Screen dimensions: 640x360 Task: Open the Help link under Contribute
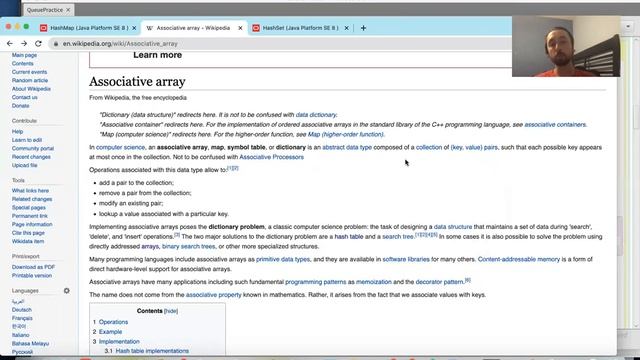pos(17,131)
